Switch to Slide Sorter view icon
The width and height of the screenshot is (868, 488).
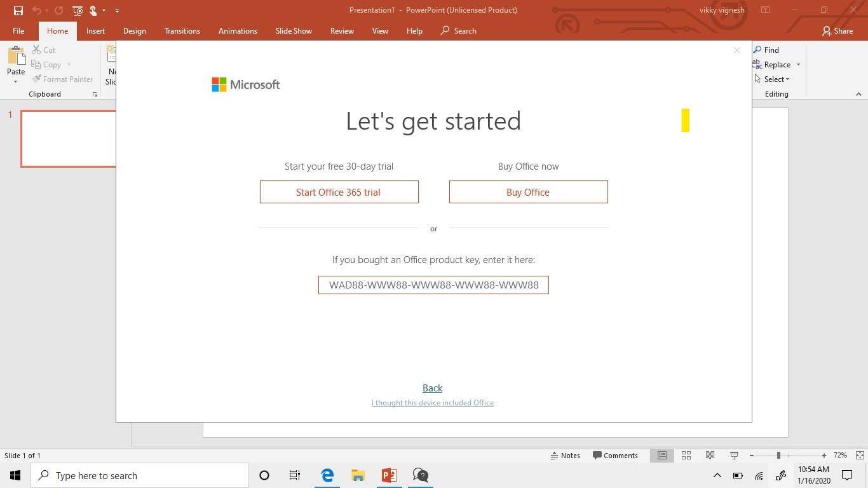click(x=686, y=456)
